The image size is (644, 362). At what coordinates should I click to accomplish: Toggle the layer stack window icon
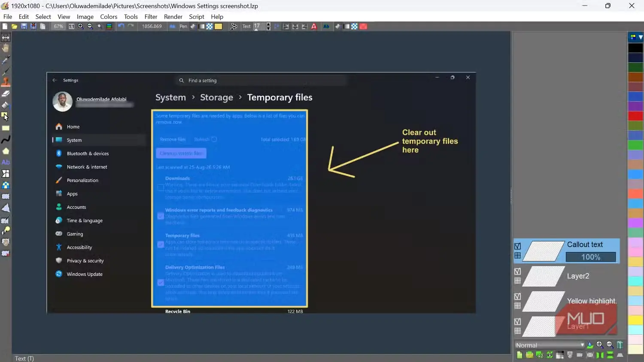point(109,27)
